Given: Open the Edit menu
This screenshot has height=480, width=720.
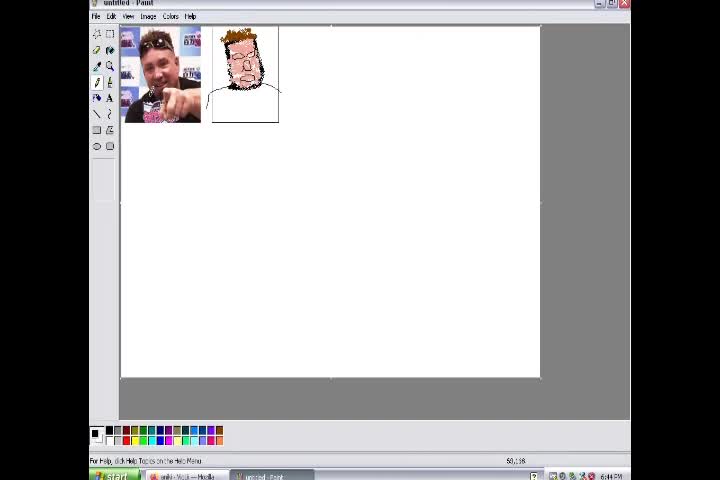Looking at the screenshot, I should [111, 17].
